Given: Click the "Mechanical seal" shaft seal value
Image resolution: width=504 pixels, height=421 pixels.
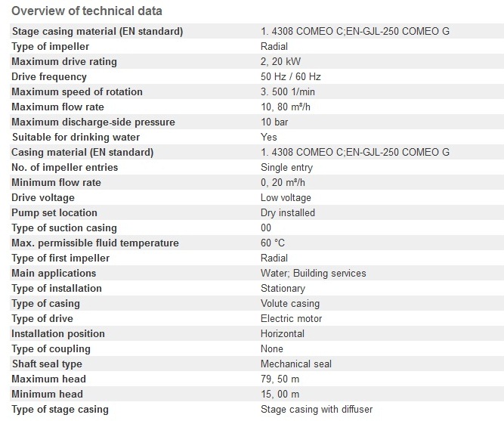Looking at the screenshot, I should pos(296,364).
